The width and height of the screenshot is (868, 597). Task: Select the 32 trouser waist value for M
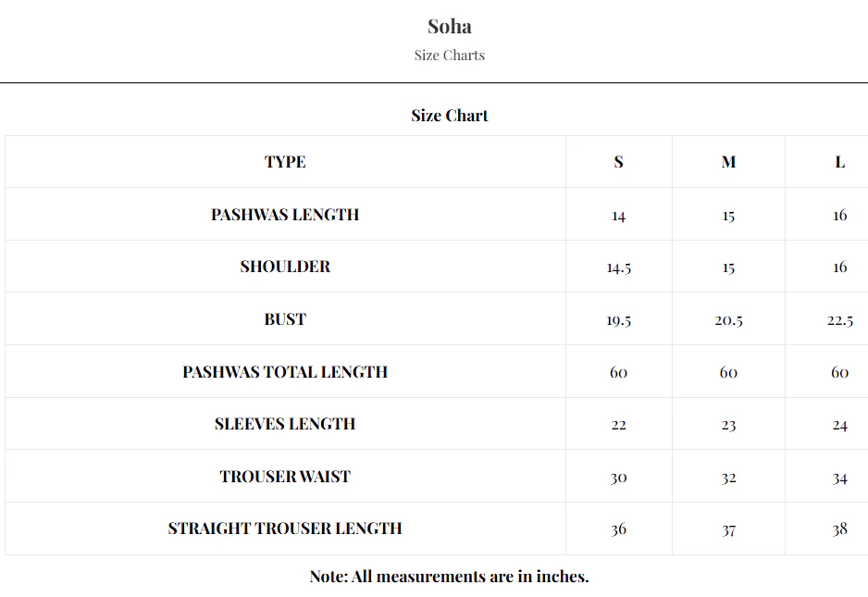pos(728,478)
